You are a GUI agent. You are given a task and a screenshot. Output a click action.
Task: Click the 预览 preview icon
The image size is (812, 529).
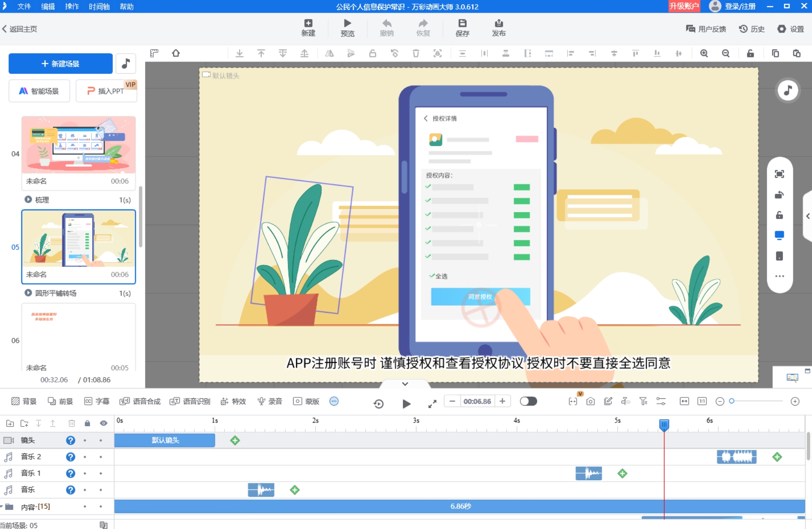pos(347,28)
